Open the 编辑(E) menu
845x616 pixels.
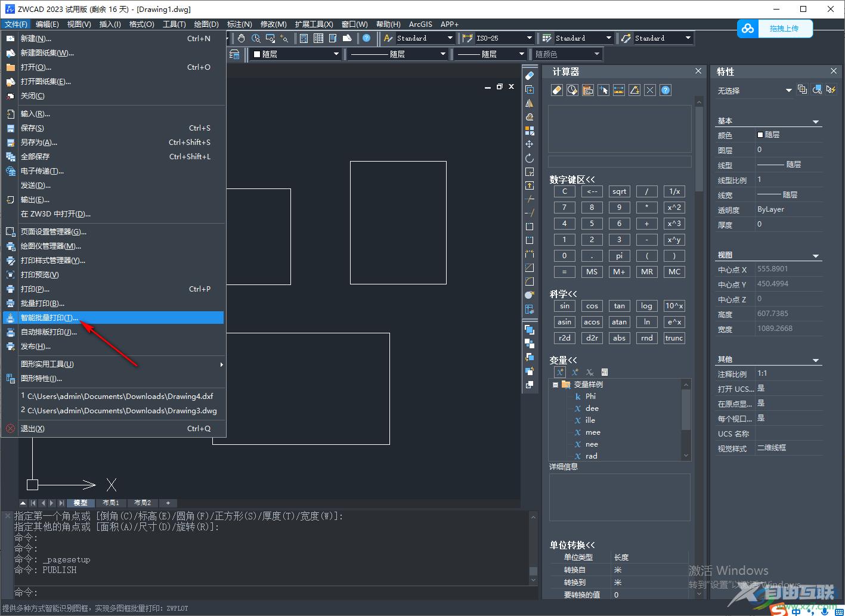pos(47,24)
